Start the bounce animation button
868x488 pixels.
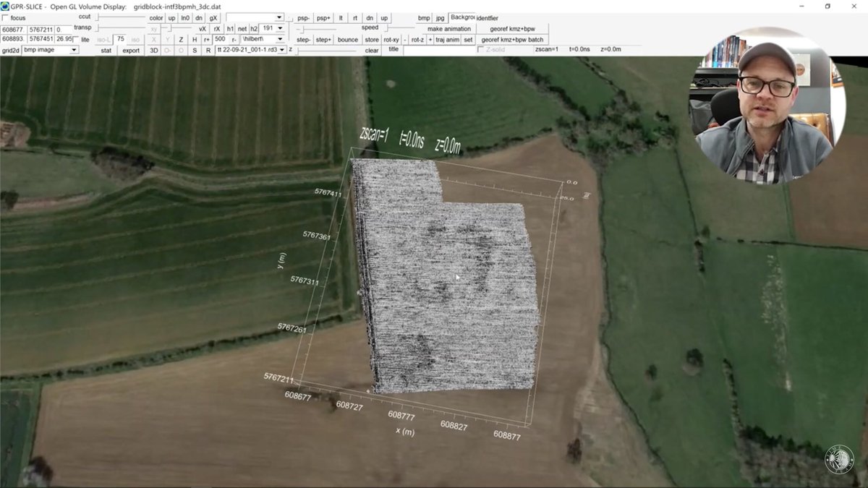tap(348, 39)
